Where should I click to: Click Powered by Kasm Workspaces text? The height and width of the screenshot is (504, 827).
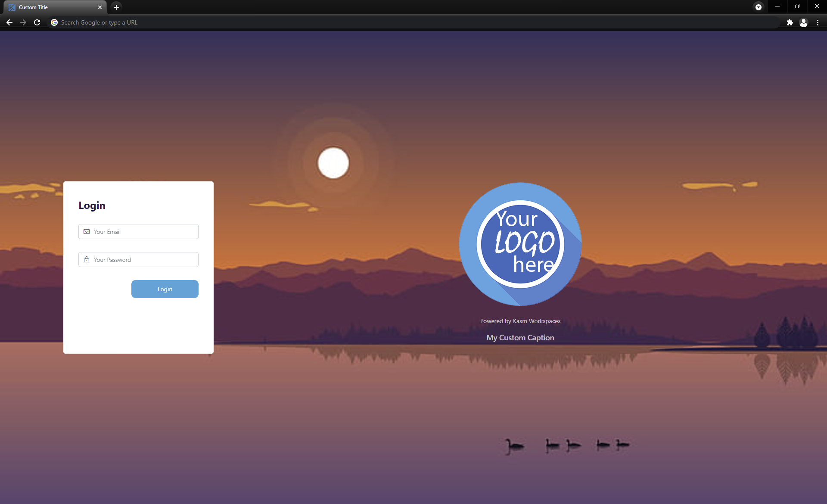click(520, 321)
